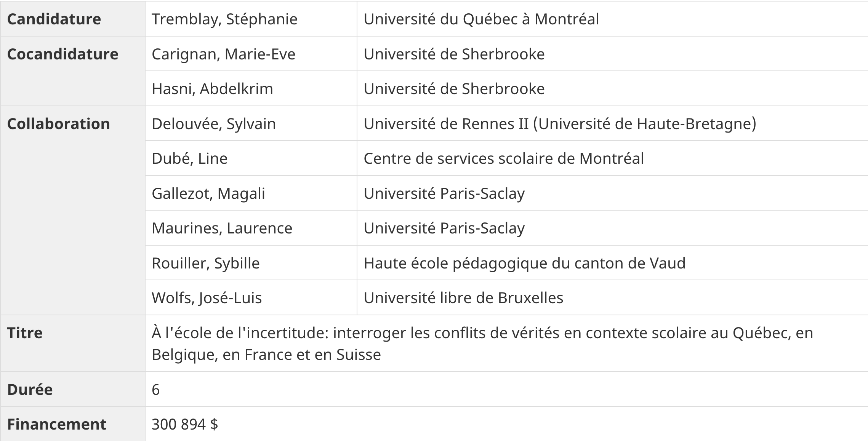Click Maurines, Laurence name cell
Viewport: 868px width, 441px height.
(x=222, y=228)
